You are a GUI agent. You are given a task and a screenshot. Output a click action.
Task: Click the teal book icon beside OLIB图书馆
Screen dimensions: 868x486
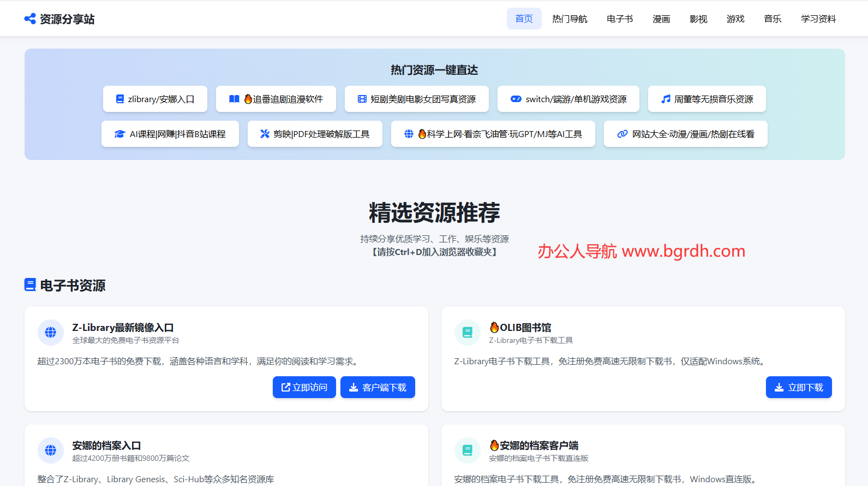[x=468, y=333]
